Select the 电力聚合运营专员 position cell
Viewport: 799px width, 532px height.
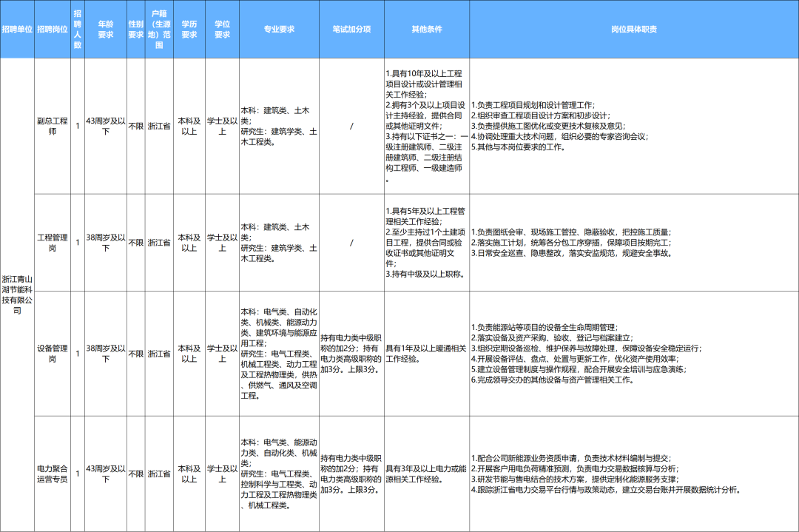tap(53, 474)
